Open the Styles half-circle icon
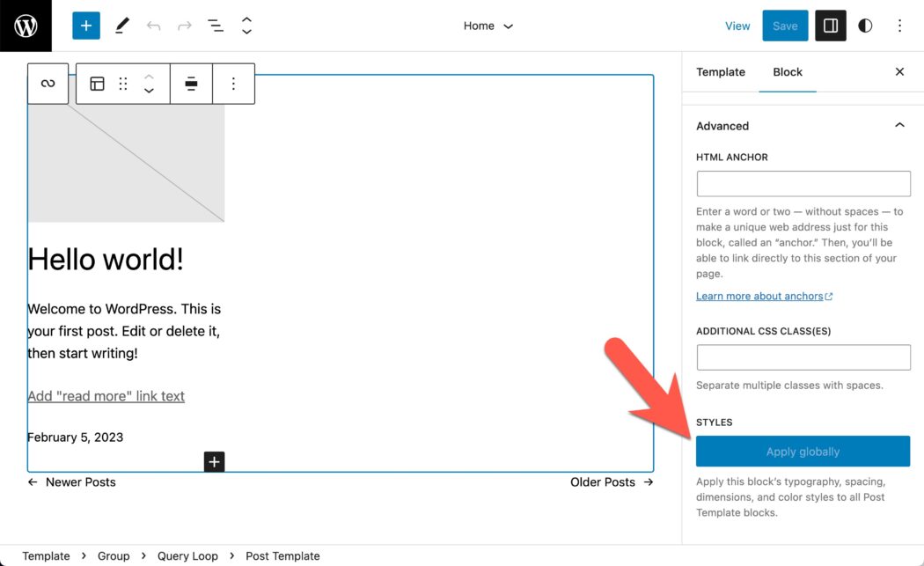The height and width of the screenshot is (566, 924). pyautogui.click(x=865, y=26)
